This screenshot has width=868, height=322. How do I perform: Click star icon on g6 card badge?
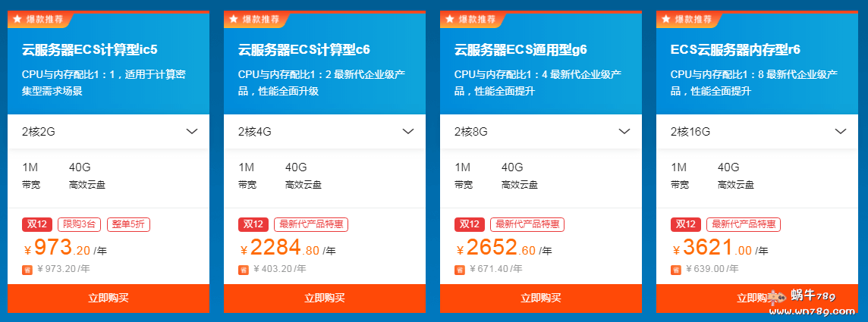450,19
